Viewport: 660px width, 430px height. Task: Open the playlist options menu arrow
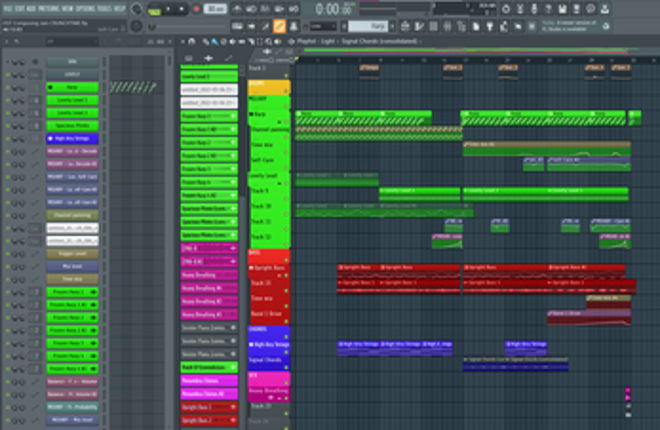click(x=183, y=41)
